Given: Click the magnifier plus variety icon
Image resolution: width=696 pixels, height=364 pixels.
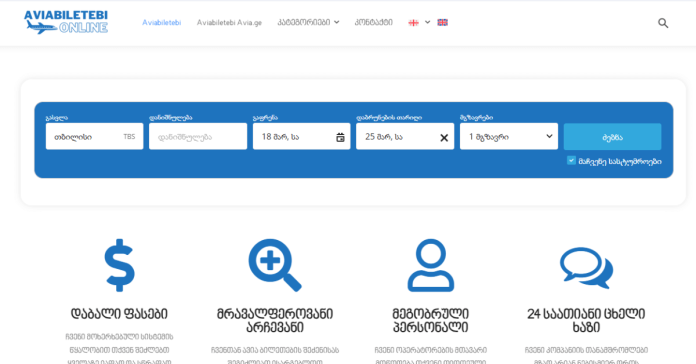Looking at the screenshot, I should (275, 265).
